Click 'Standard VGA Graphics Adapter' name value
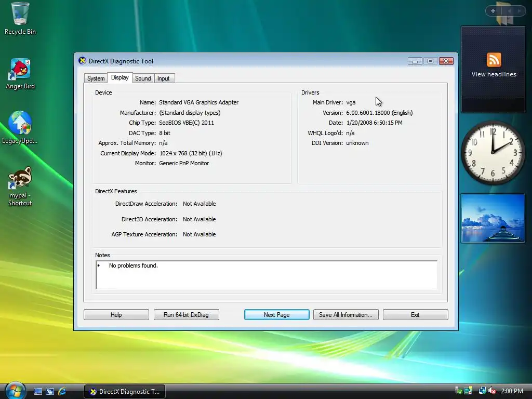The image size is (532, 399). pyautogui.click(x=199, y=102)
